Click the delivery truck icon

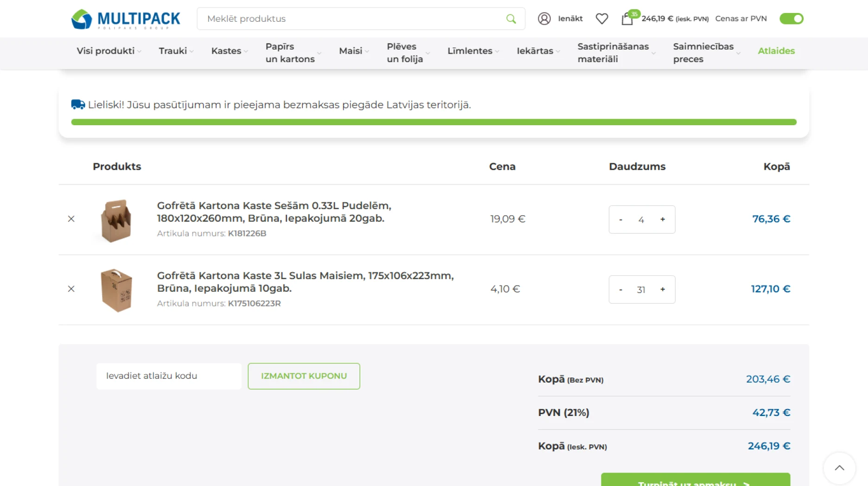click(78, 105)
